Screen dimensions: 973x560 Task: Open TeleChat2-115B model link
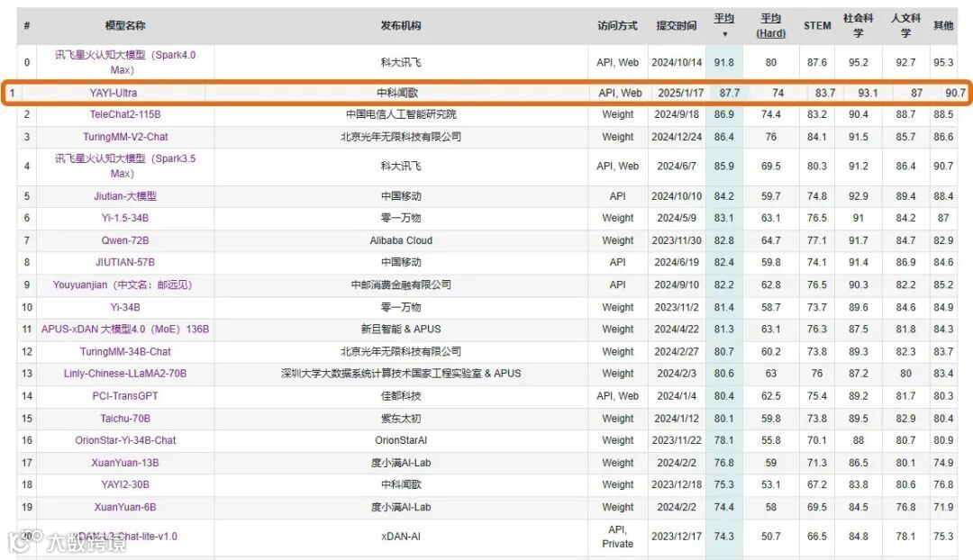point(125,114)
